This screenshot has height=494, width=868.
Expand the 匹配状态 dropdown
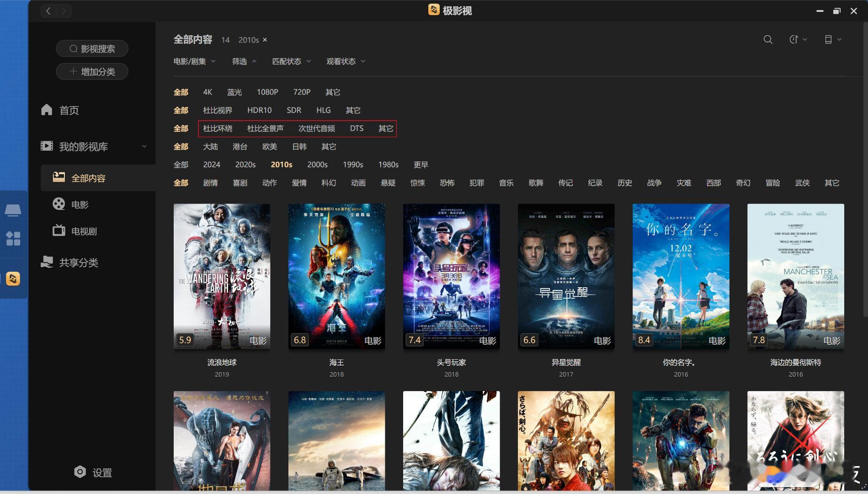pyautogui.click(x=292, y=61)
